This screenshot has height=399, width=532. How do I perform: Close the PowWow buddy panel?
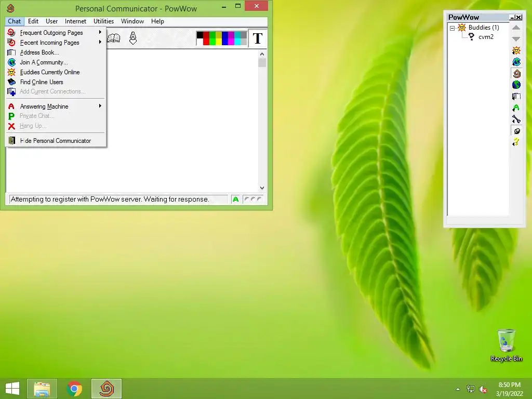(518, 17)
